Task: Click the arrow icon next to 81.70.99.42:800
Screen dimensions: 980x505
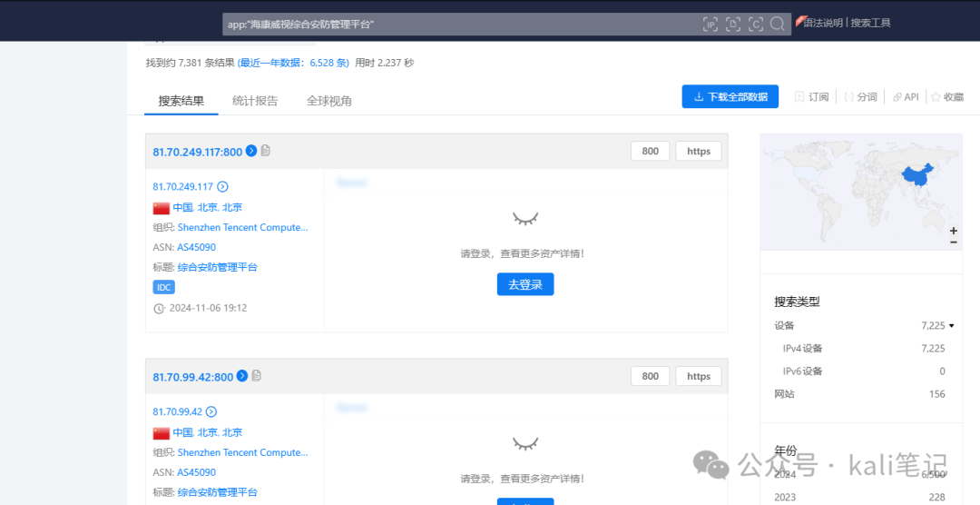Action: click(242, 376)
